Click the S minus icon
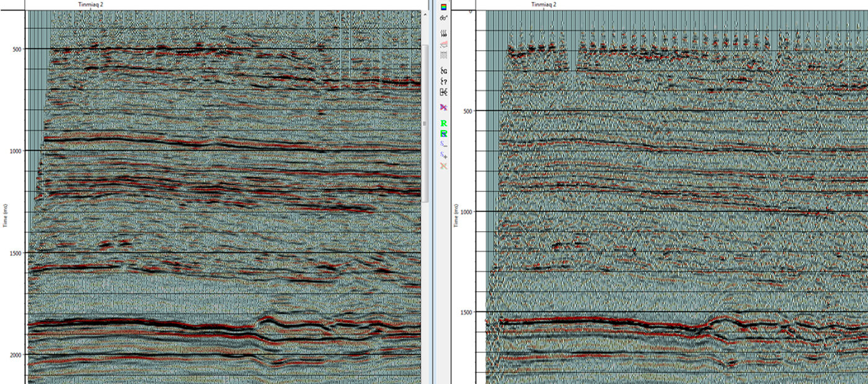This screenshot has width=868, height=384. tap(444, 144)
